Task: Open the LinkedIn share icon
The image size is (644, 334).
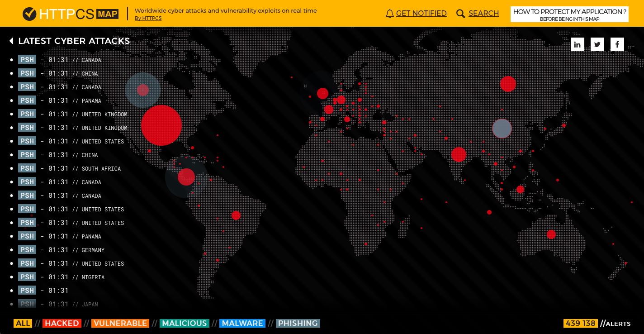Action: click(x=578, y=44)
